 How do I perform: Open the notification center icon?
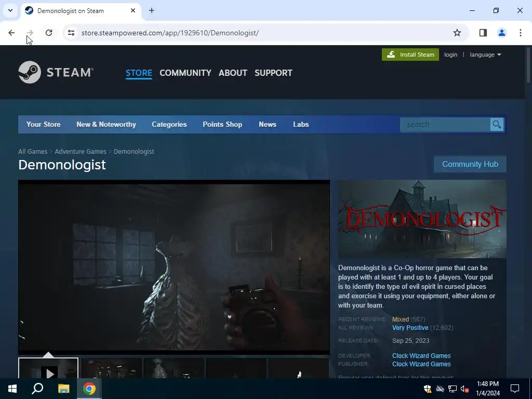click(x=515, y=389)
